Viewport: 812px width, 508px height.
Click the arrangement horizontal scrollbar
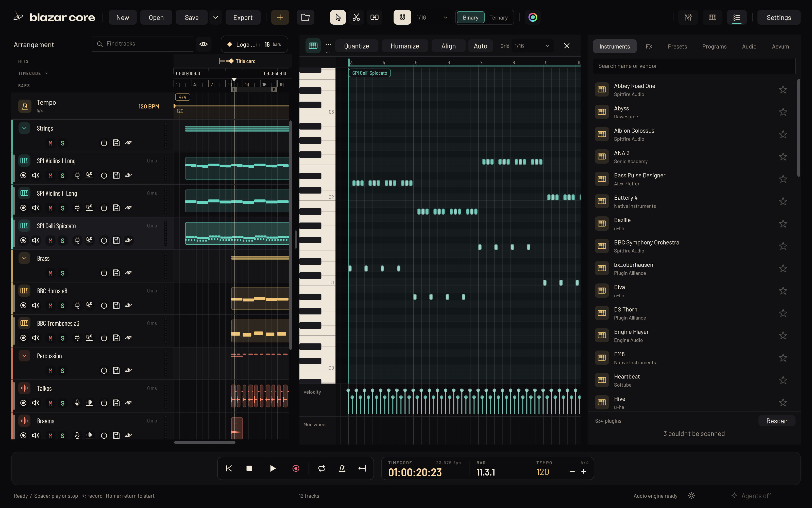[x=205, y=442]
